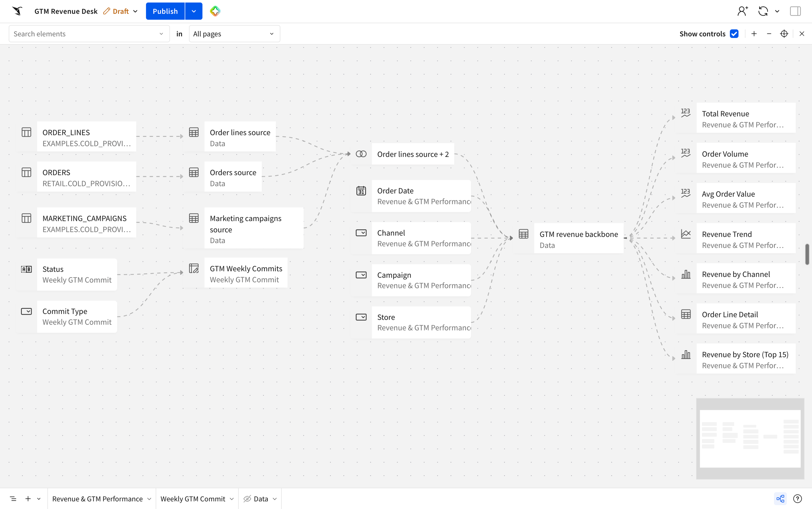Screen dimensions: 812x509
Task: Click the invite user icon
Action: pyautogui.click(x=743, y=11)
